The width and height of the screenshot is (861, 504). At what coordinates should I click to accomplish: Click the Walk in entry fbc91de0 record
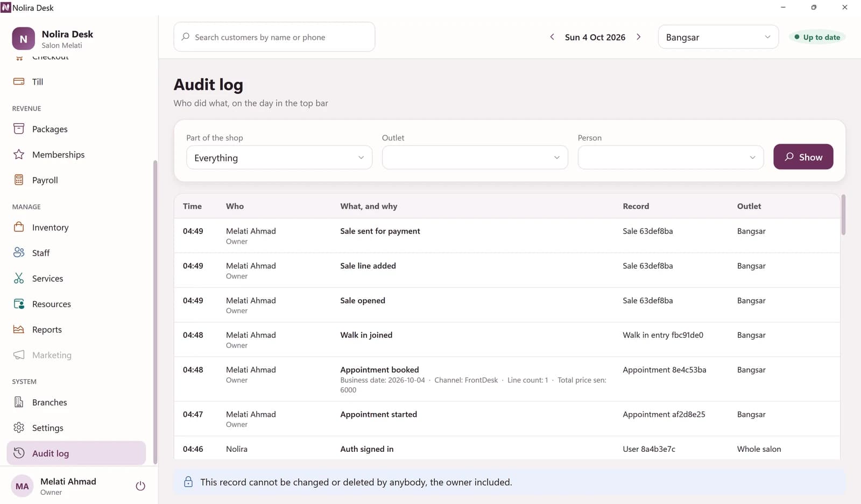[x=663, y=335]
